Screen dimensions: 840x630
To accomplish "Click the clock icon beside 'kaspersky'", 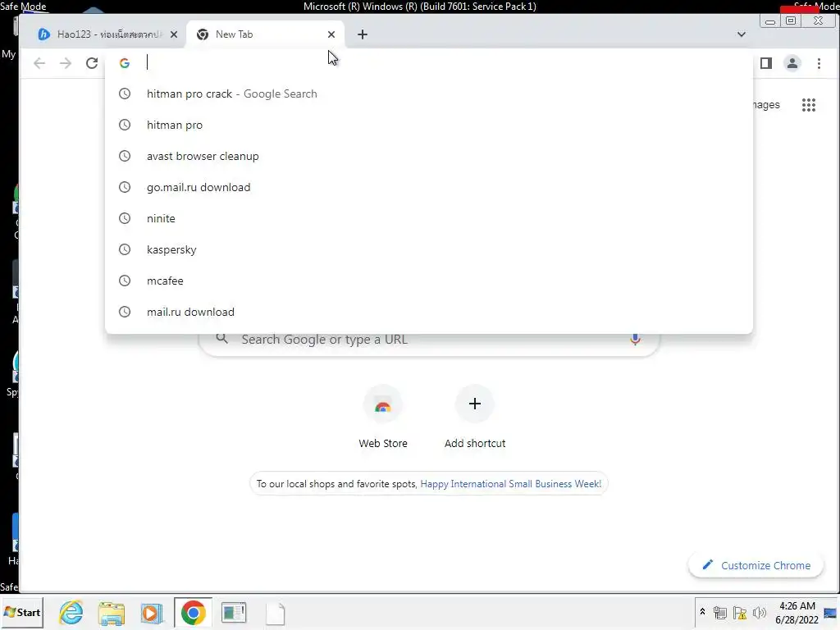I will coord(125,249).
